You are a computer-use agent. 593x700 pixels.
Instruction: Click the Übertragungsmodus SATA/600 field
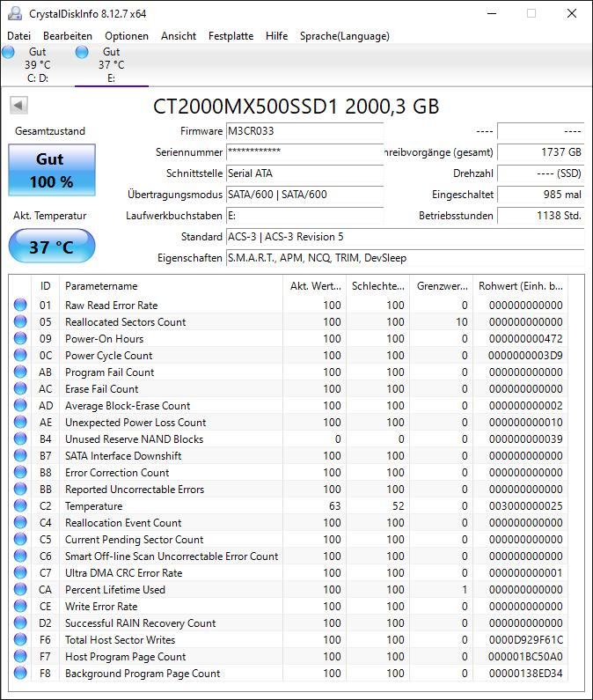pyautogui.click(x=304, y=195)
